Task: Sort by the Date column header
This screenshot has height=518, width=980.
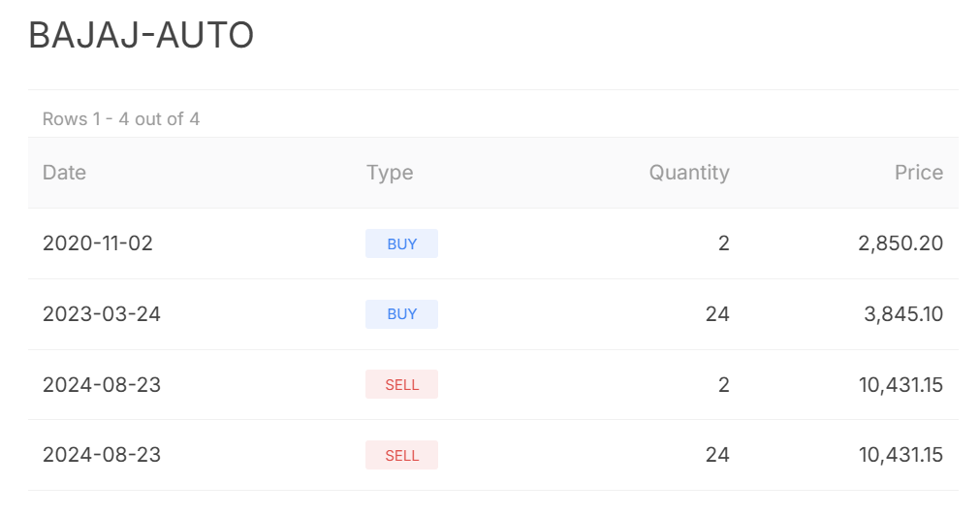Action: click(x=65, y=173)
